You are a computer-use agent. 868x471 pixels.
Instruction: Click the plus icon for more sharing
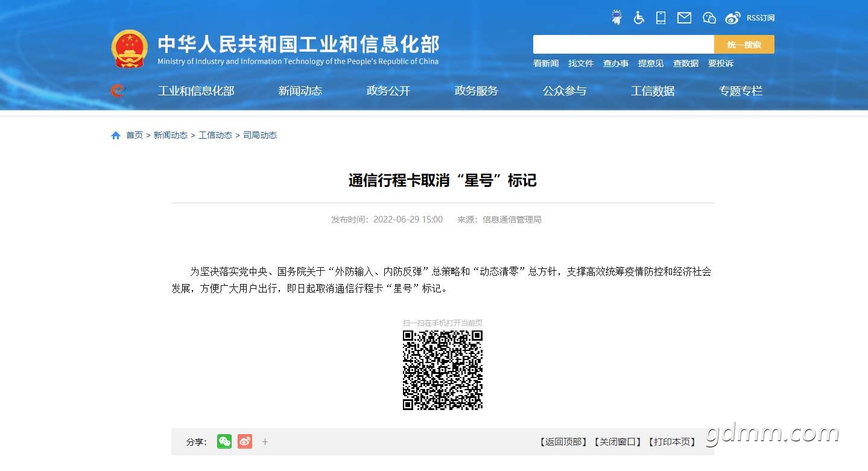[265, 442]
